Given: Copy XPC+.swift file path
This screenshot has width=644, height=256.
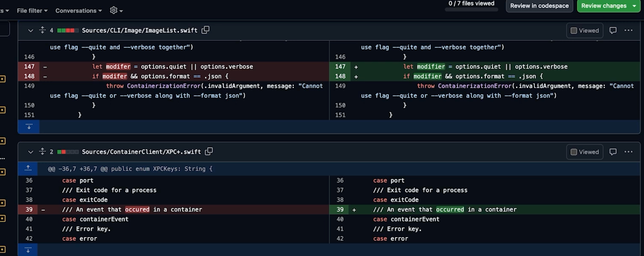Looking at the screenshot, I should [x=209, y=151].
